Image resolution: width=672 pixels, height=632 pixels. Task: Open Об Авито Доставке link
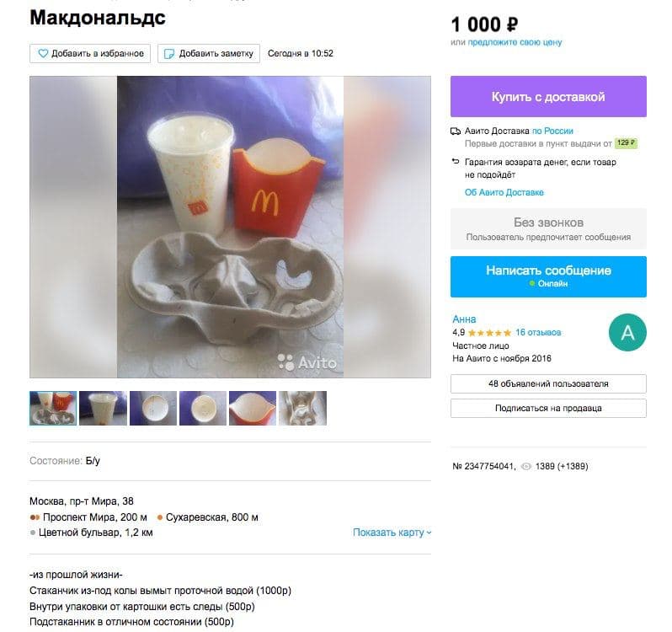point(504,192)
